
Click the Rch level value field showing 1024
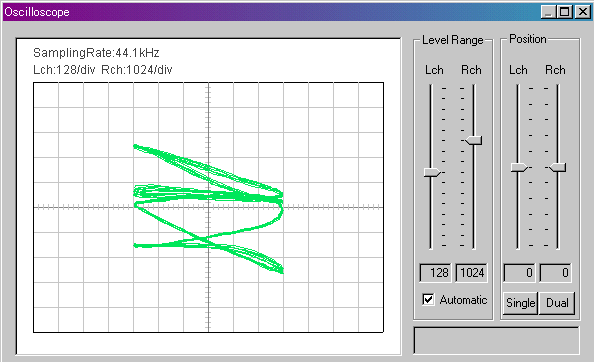pyautogui.click(x=471, y=273)
